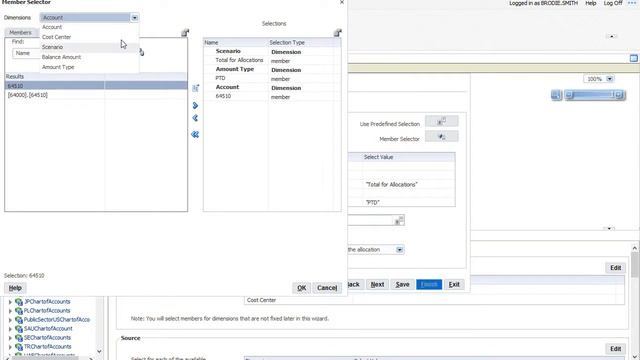The height and width of the screenshot is (360, 640).
Task: Select result row [64000].[64510]
Action: 96,95
